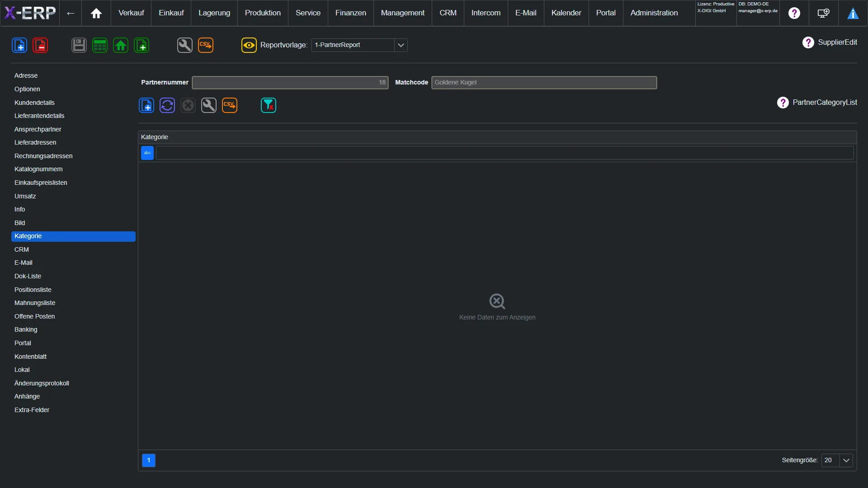The image size is (868, 488).
Task: Click the monitor display icon in header
Action: (824, 13)
